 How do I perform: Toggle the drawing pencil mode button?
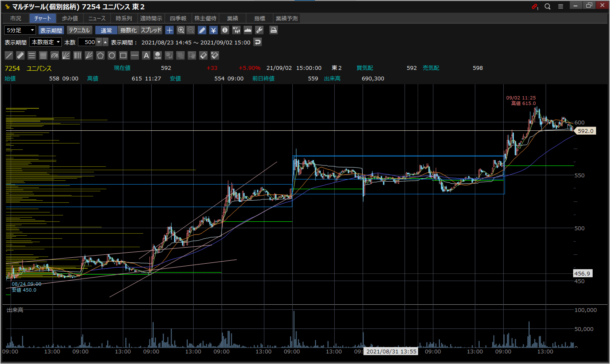[x=202, y=30]
